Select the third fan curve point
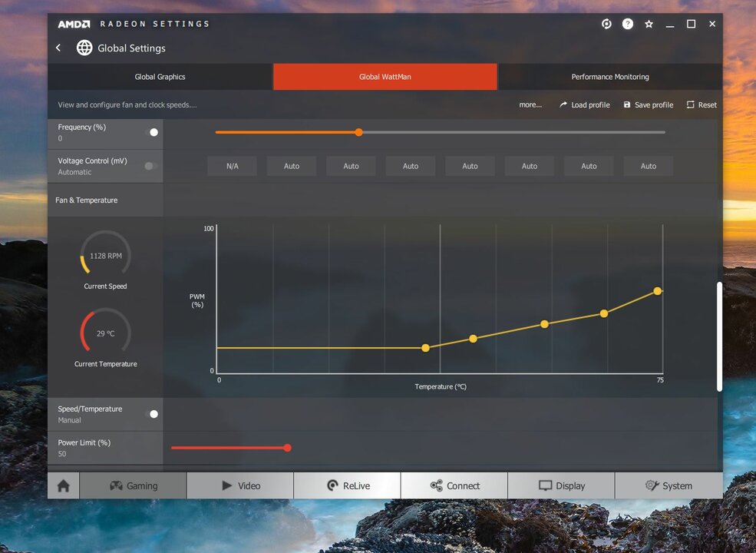Viewport: 756px width, 553px height. tap(544, 324)
